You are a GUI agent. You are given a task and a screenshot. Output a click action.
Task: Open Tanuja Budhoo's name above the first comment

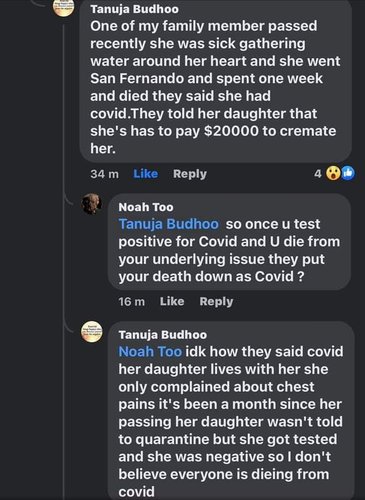pyautogui.click(x=134, y=9)
